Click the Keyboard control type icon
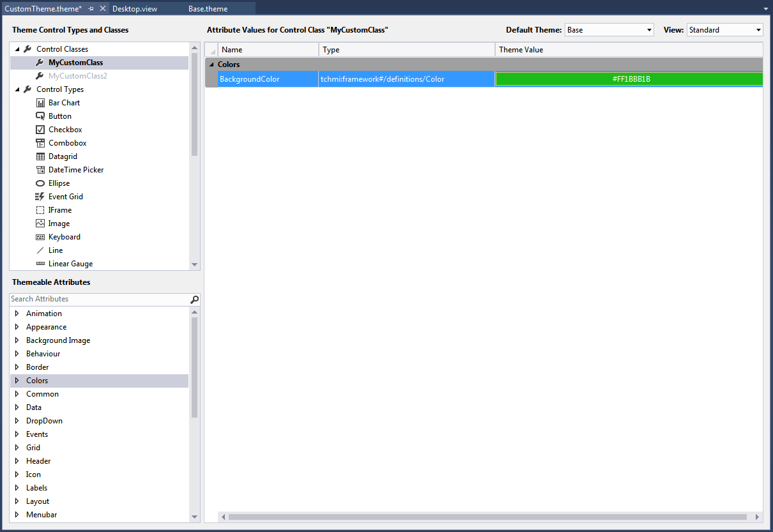773x532 pixels. [x=40, y=237]
